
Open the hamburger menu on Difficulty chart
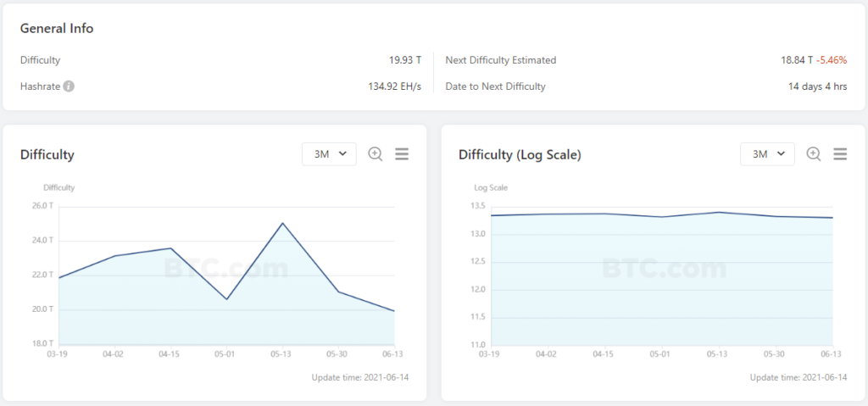[x=402, y=154]
